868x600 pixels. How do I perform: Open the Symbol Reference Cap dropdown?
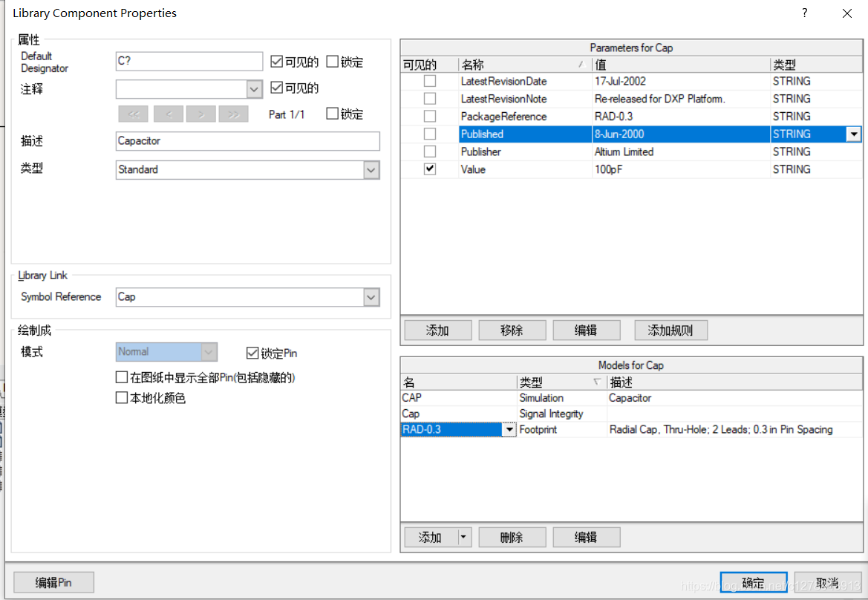point(371,297)
